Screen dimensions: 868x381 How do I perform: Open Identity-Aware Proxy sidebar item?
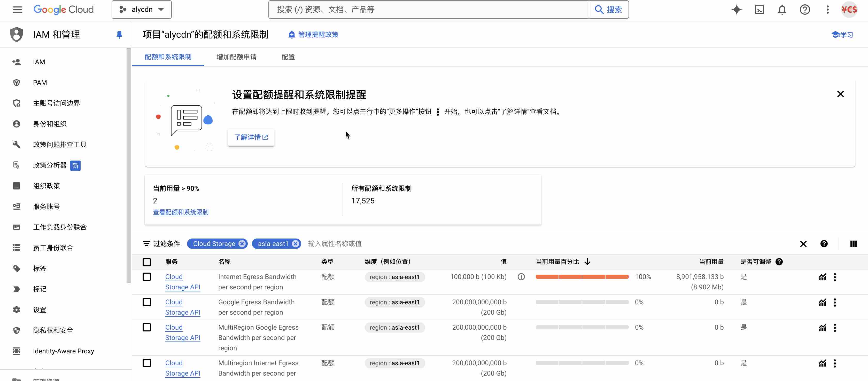[x=63, y=351]
